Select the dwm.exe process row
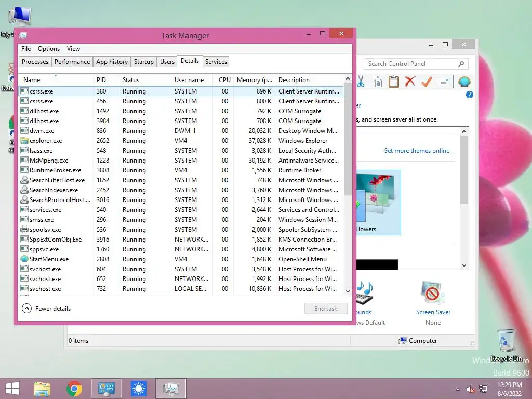Viewport: 532px width, 399px height. click(180, 130)
